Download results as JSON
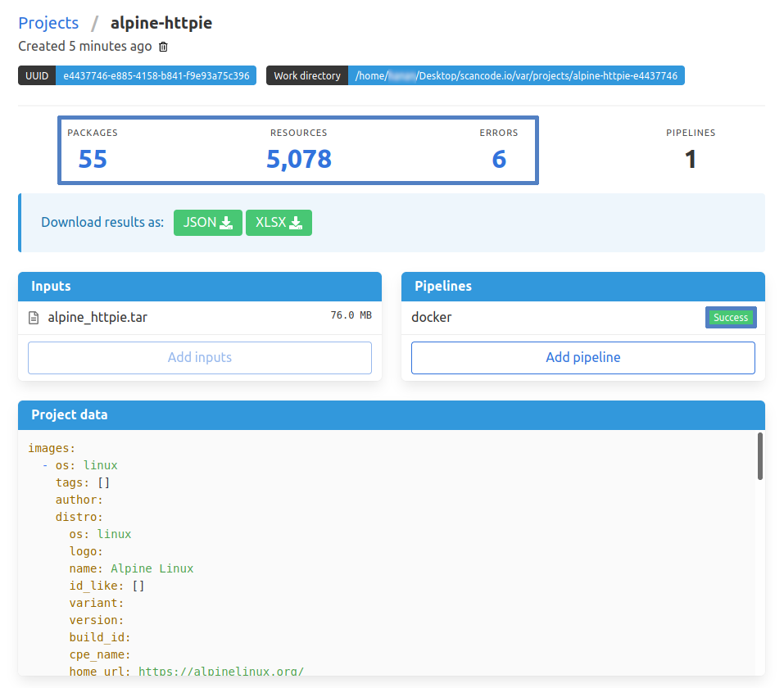 tap(208, 223)
